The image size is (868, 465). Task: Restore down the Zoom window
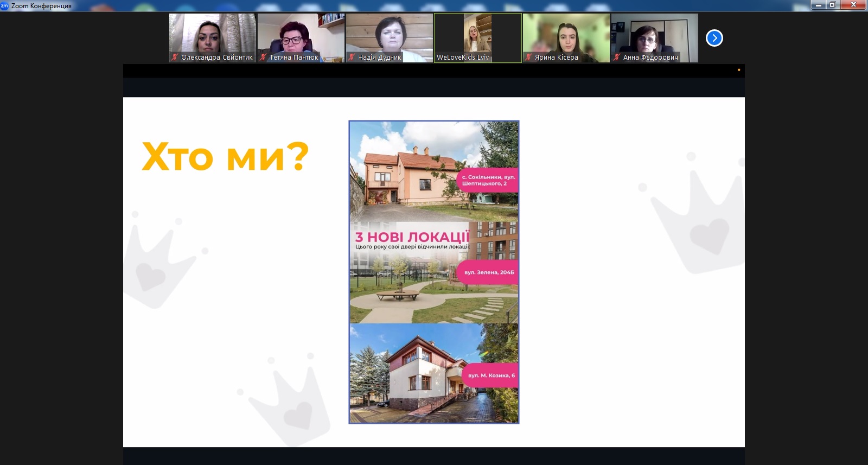[x=832, y=5]
